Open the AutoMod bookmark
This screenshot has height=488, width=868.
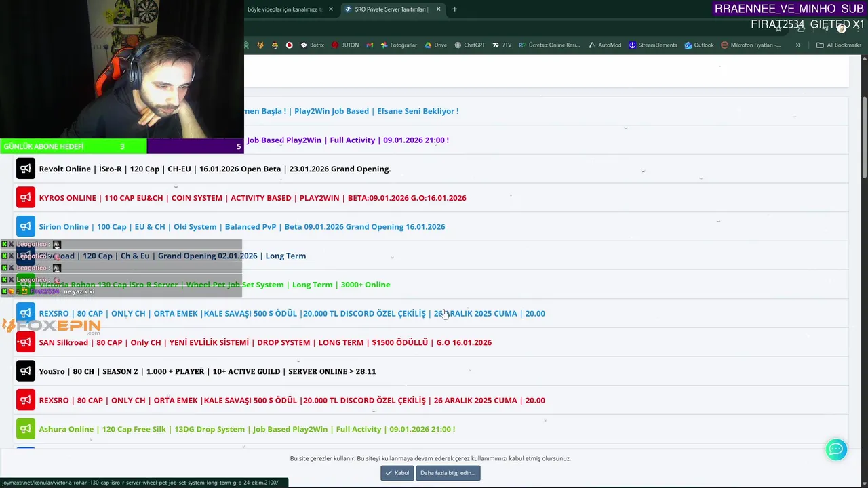coord(604,45)
